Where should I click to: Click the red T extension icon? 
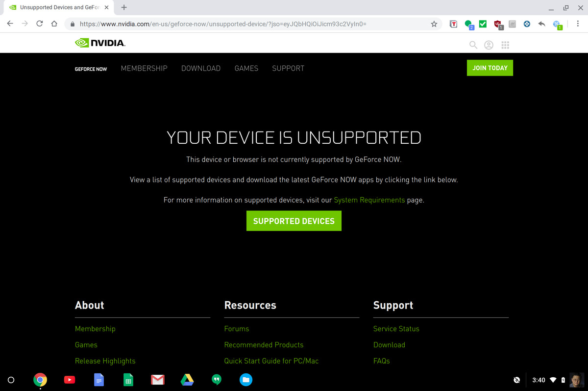454,24
